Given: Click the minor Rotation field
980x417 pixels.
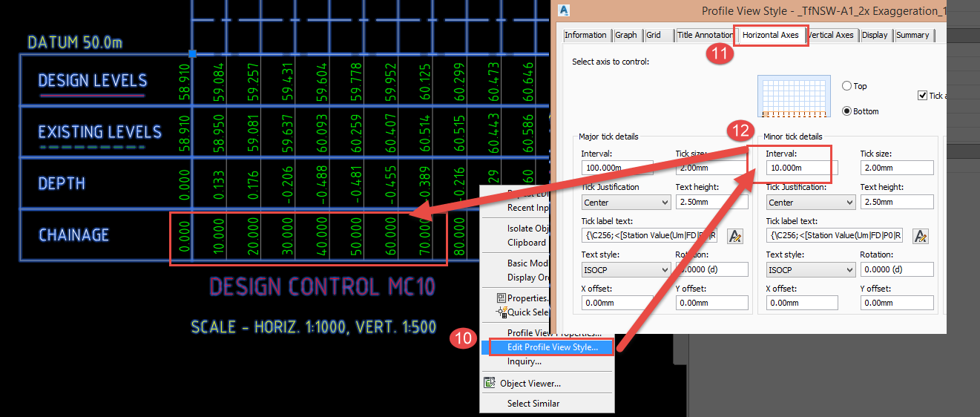Looking at the screenshot, I should [x=896, y=270].
